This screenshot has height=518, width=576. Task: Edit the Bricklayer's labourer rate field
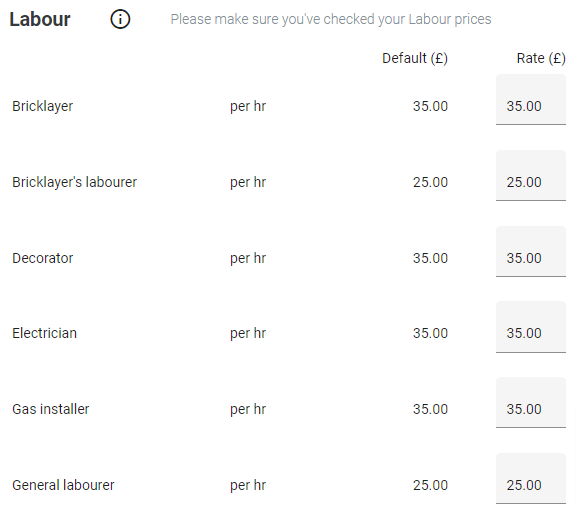point(531,176)
